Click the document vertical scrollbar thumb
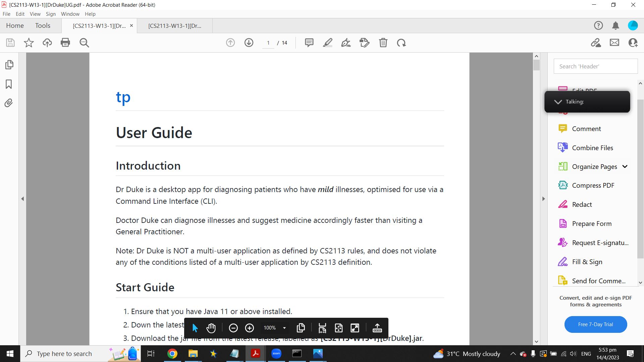Screen dimensions: 644x362 coord(536,65)
